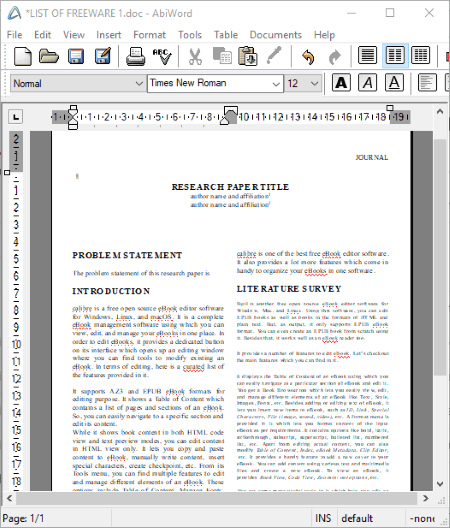450x528 pixels.
Task: Click the JOURNAL header text
Action: tap(372, 157)
